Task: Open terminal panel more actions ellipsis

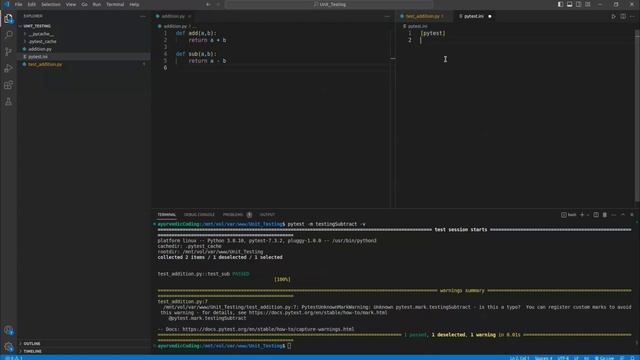Action: tap(614, 215)
